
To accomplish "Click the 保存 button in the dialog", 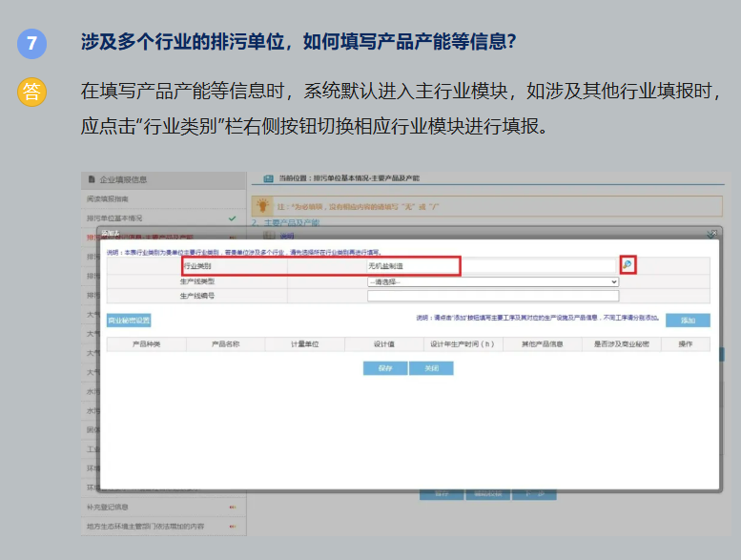I will click(x=384, y=368).
